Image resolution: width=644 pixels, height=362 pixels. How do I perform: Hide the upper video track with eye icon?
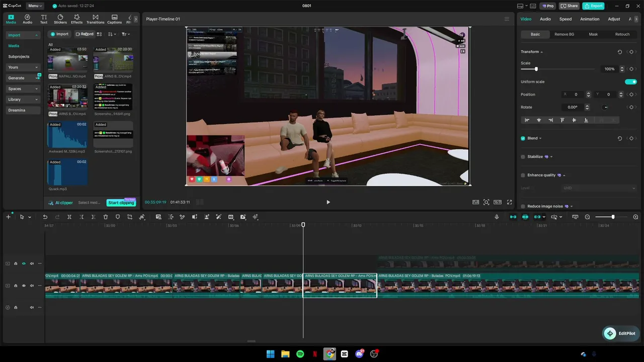(24, 263)
